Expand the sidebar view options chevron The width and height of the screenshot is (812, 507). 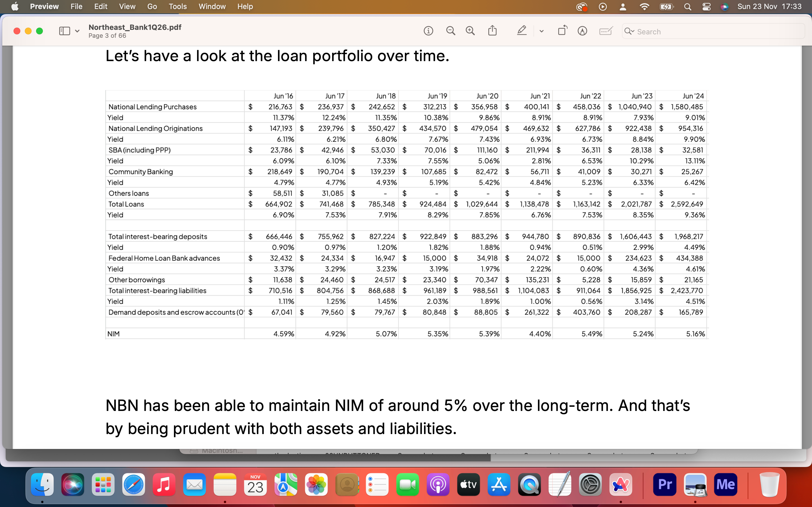(x=77, y=31)
